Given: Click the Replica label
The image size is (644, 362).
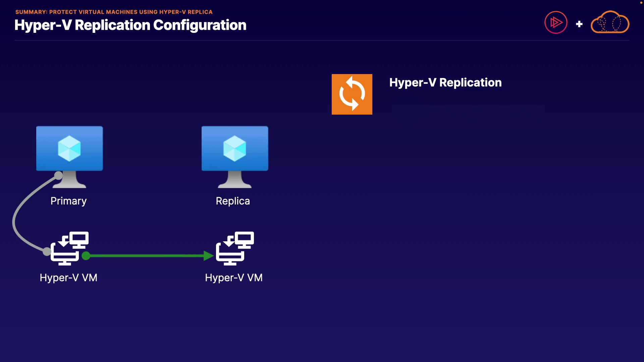Looking at the screenshot, I should pos(233,201).
